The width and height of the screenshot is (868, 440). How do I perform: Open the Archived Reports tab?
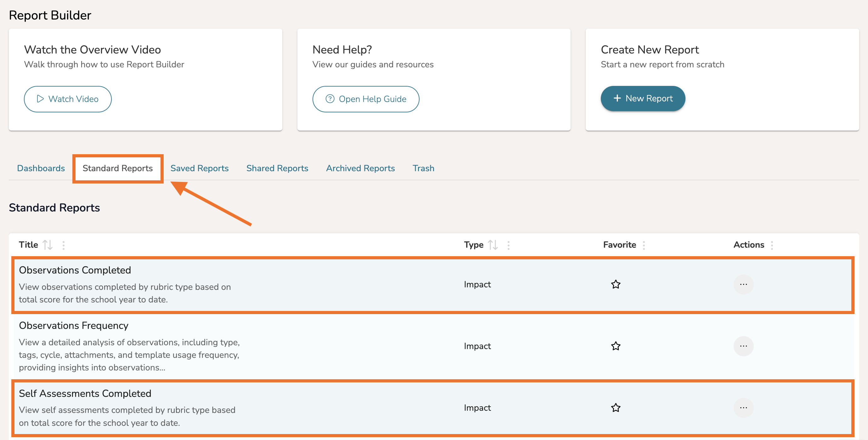click(x=360, y=168)
